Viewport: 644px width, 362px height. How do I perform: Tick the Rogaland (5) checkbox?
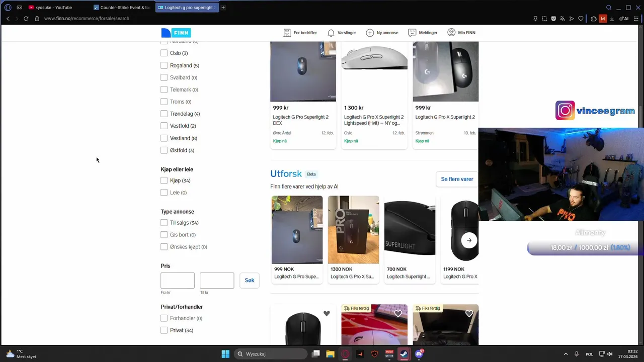pos(164,65)
